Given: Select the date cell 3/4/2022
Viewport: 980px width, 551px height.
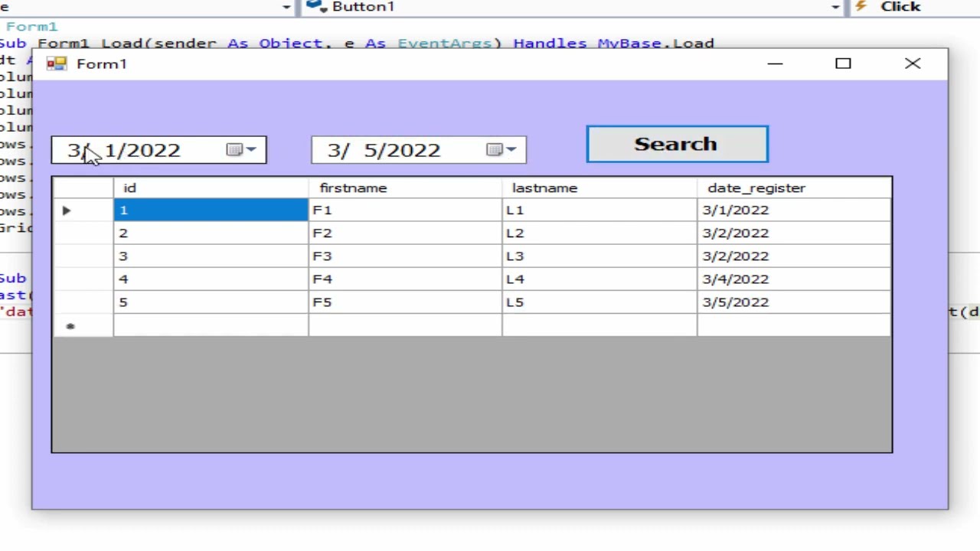Looking at the screenshot, I should 794,279.
